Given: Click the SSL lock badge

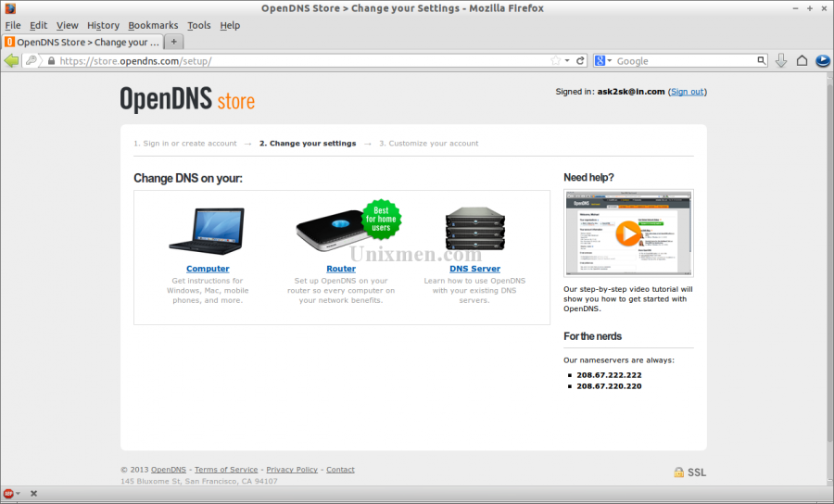Looking at the screenshot, I should (689, 472).
